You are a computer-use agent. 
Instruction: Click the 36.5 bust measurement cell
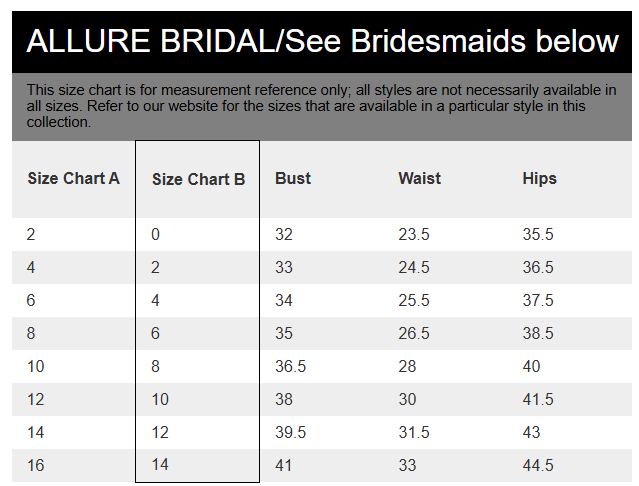pos(290,367)
